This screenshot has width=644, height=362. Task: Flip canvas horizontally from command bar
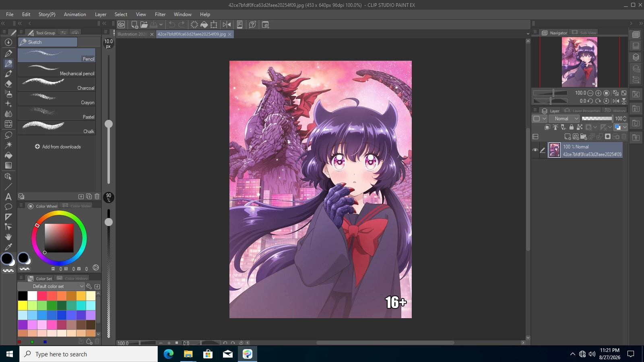[227, 25]
